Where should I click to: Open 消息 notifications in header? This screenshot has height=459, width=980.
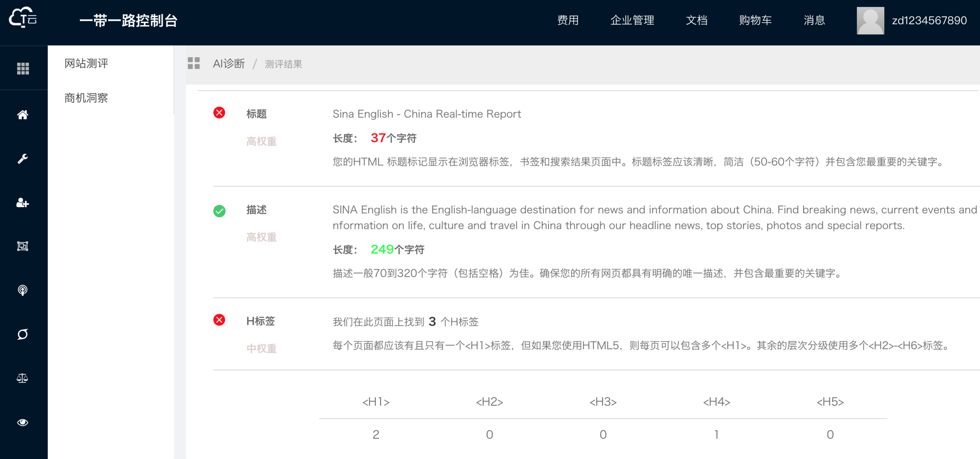[814, 21]
